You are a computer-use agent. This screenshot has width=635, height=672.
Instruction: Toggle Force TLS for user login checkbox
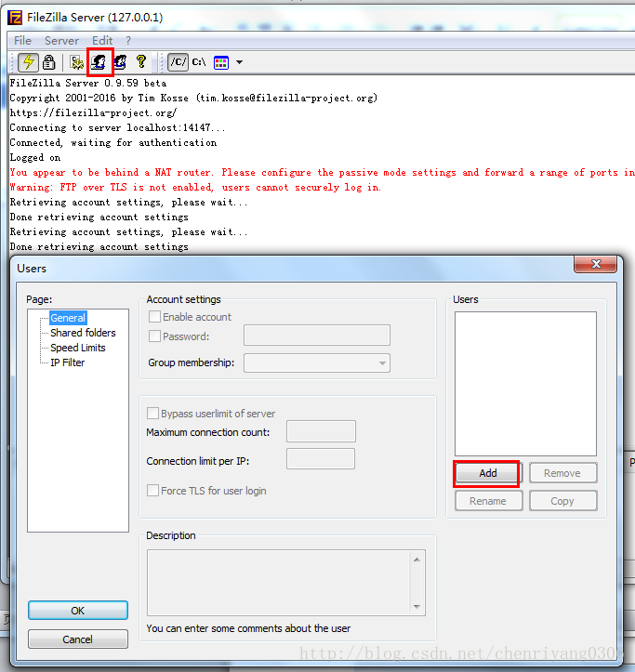tap(152, 491)
